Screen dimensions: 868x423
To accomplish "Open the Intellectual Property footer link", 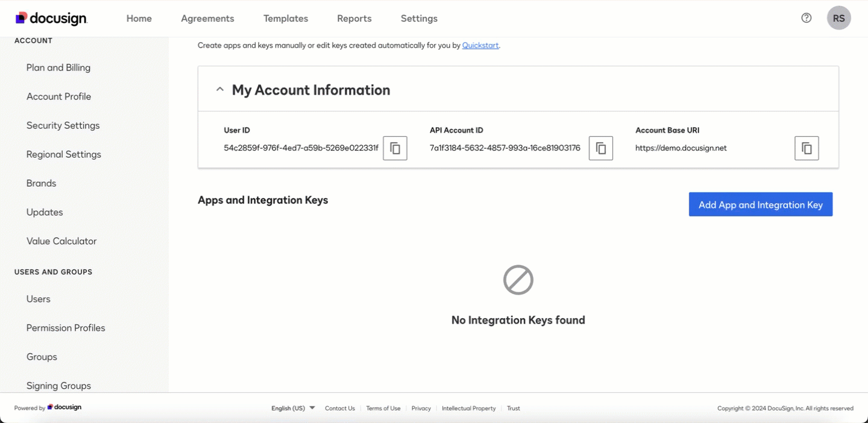I will point(468,408).
